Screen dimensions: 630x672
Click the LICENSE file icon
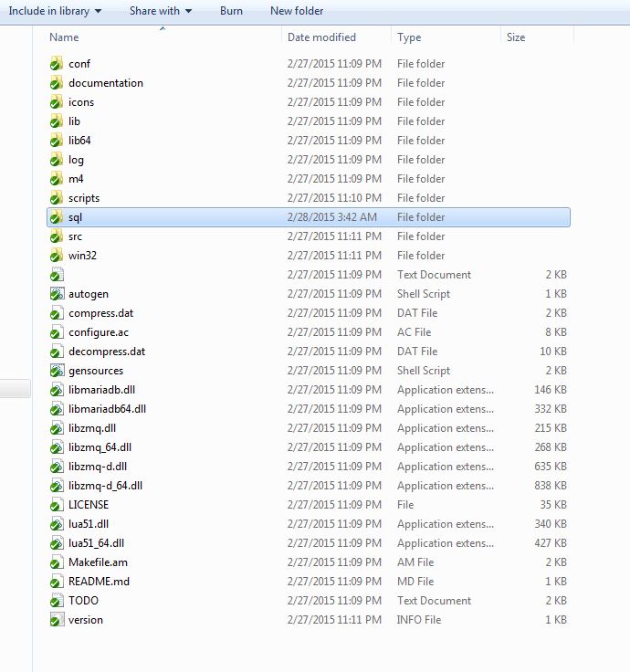[56, 505]
